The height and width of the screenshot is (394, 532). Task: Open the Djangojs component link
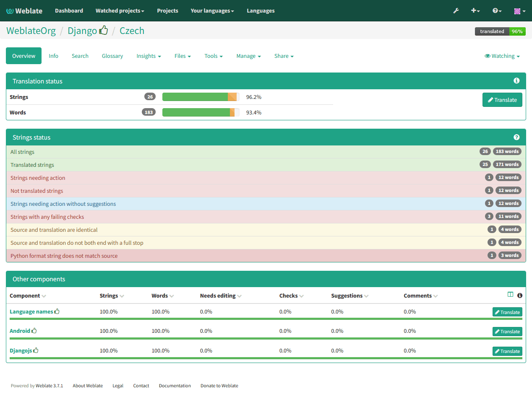coord(21,350)
